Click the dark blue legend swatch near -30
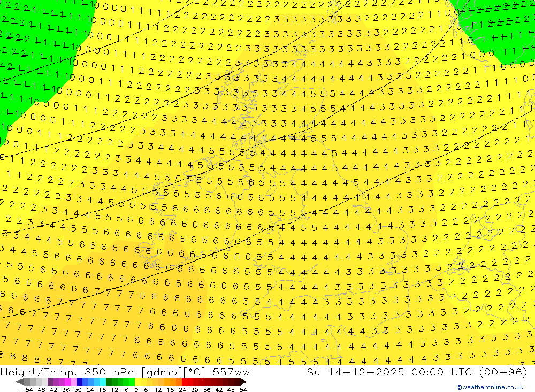This screenshot has height=392, width=535. 79,382
